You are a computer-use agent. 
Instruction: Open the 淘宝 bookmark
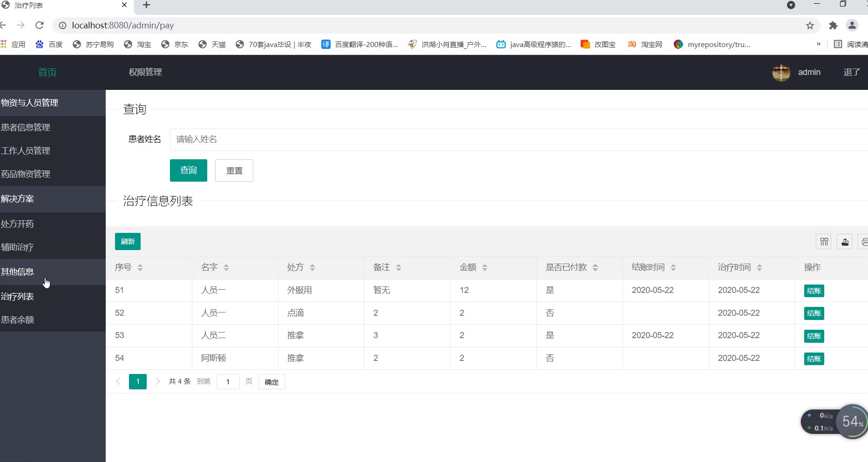coord(137,44)
